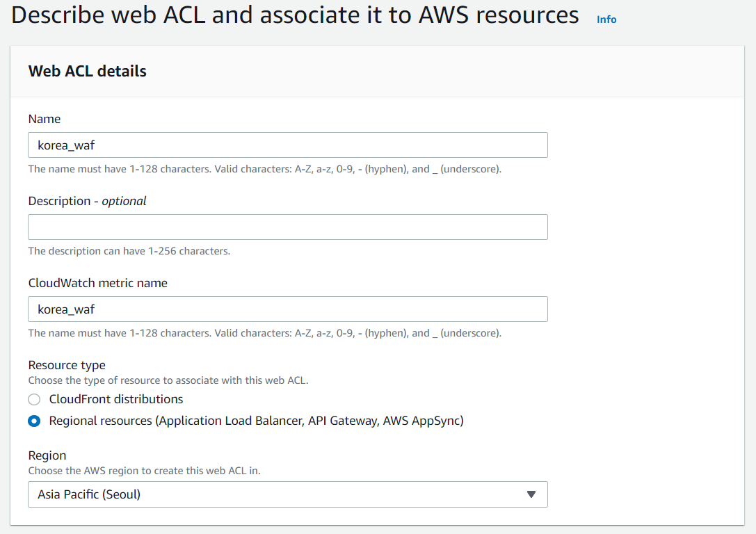Viewport: 756px width, 534px height.
Task: Click the Name field label
Action: coord(45,119)
